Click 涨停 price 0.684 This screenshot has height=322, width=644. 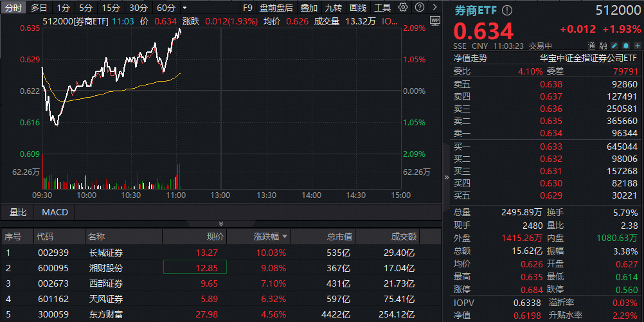[532, 290]
